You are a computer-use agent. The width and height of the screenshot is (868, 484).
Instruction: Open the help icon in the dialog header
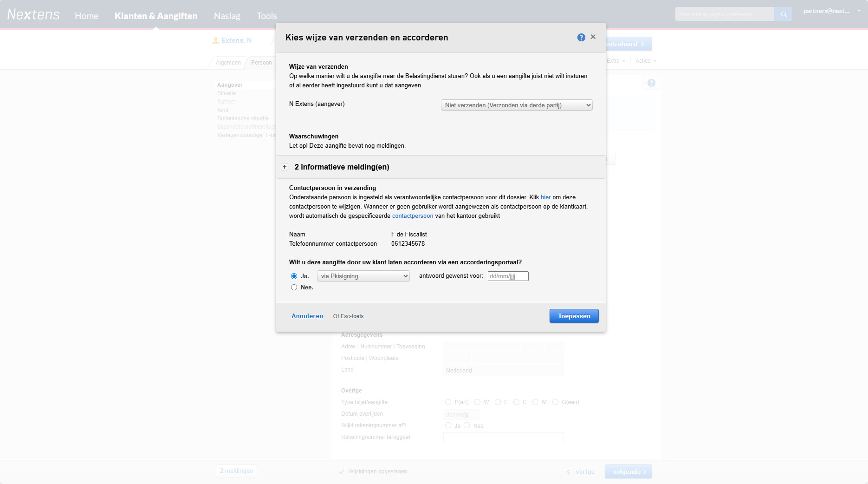581,37
